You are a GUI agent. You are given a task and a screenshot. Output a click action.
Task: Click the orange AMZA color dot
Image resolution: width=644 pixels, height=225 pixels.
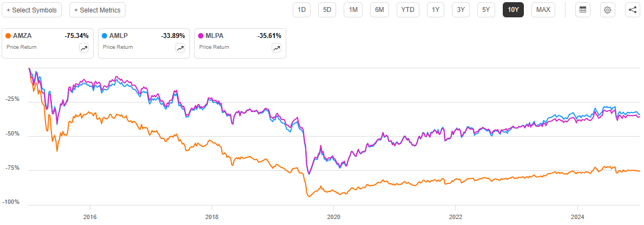pos(8,36)
